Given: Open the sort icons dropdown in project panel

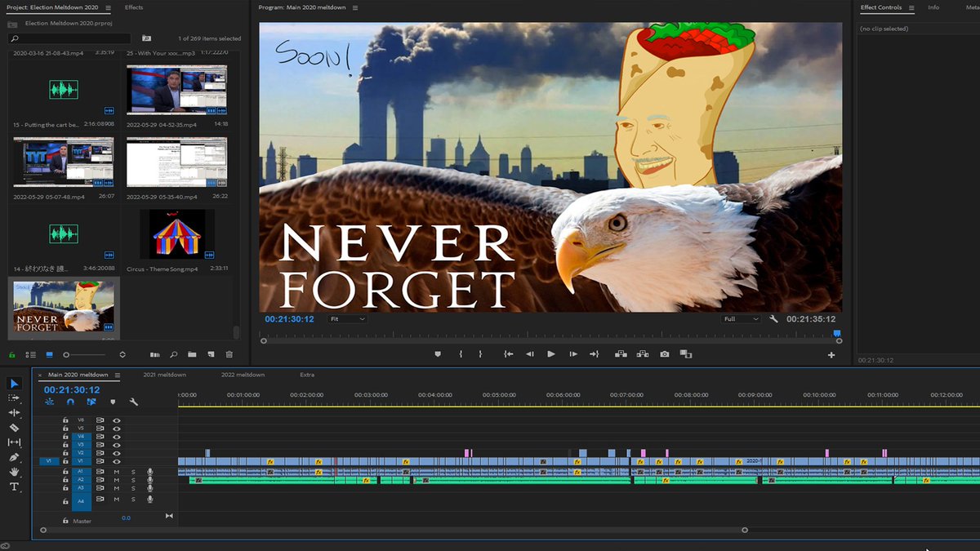Looking at the screenshot, I should (122, 354).
